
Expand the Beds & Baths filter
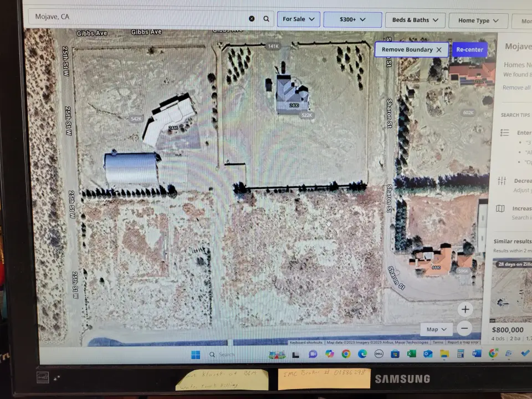(x=415, y=21)
